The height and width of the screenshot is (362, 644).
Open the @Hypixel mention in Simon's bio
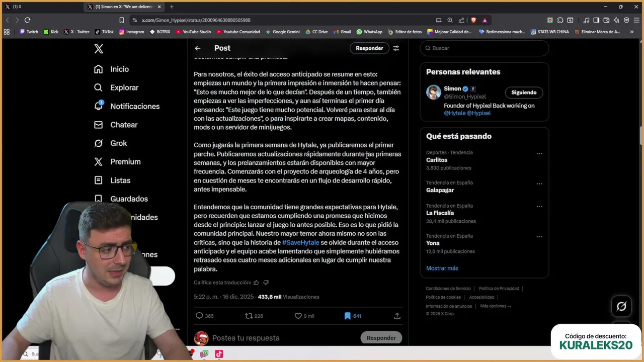478,113
